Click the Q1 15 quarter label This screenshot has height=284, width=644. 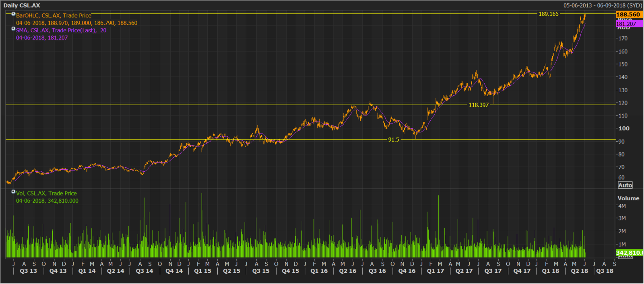(x=202, y=271)
